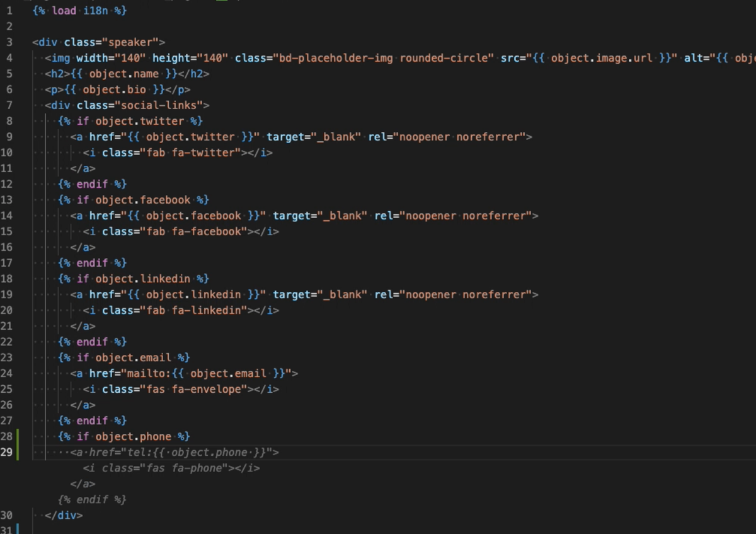Click 'noopener noreferrer' on the linkedin link line
Image resolution: width=756 pixels, height=534 pixels.
(x=466, y=294)
